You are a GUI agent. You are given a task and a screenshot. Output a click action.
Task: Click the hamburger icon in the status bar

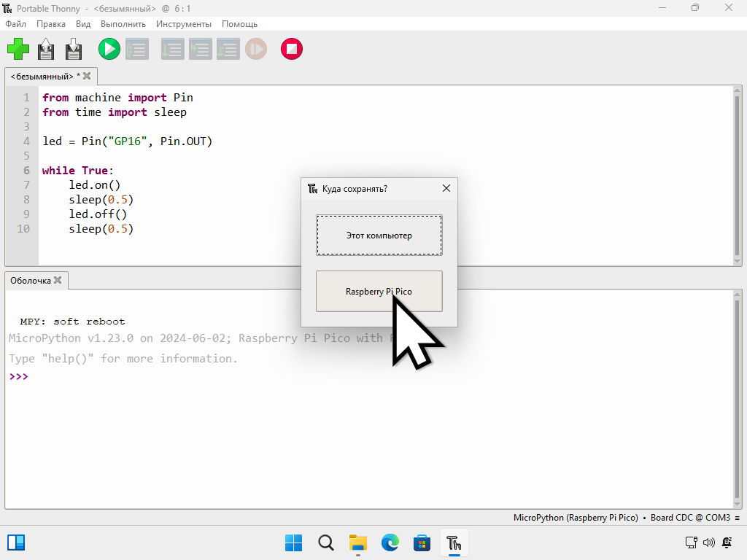(737, 518)
